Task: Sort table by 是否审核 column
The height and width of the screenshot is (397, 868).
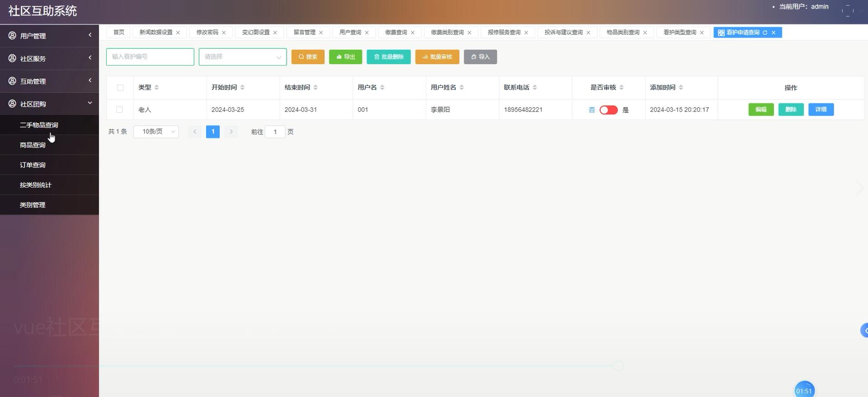Action: pos(622,87)
